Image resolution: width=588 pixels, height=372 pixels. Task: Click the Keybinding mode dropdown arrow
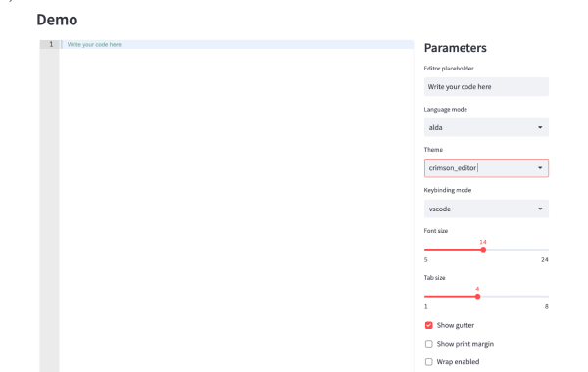(540, 209)
